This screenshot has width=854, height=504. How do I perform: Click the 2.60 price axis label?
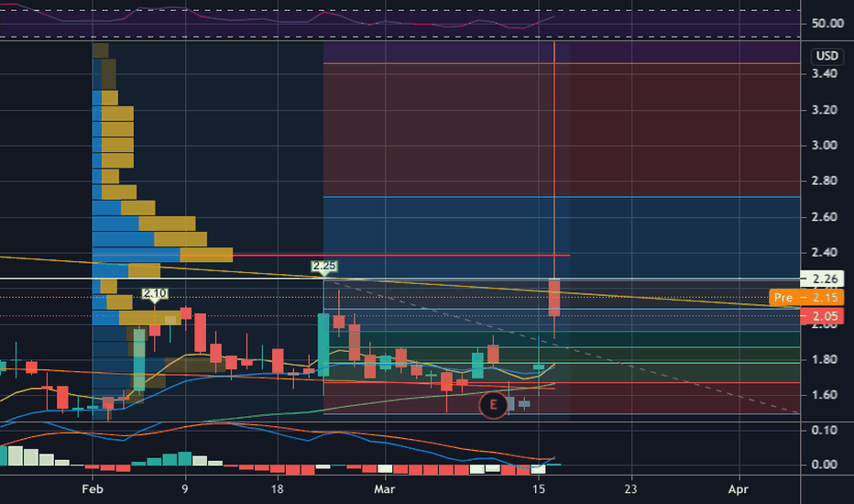824,217
